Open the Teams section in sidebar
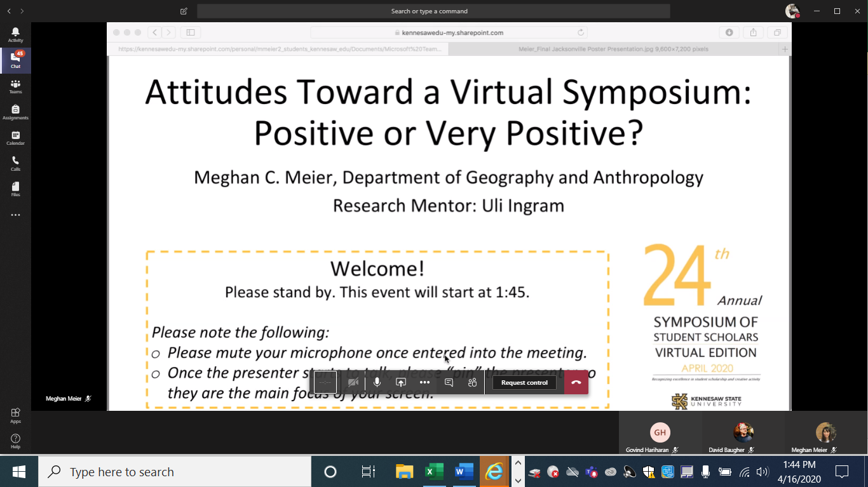This screenshot has height=487, width=868. (x=15, y=86)
